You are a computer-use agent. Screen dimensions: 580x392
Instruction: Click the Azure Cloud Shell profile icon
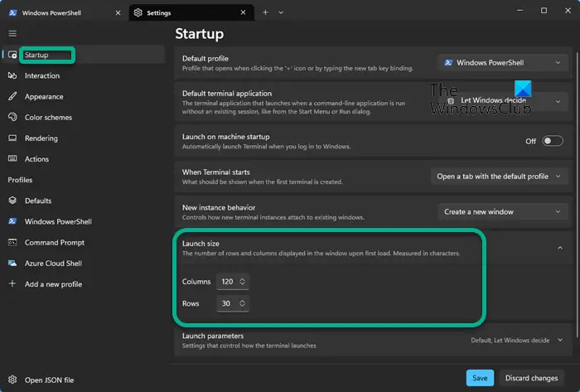pos(12,263)
